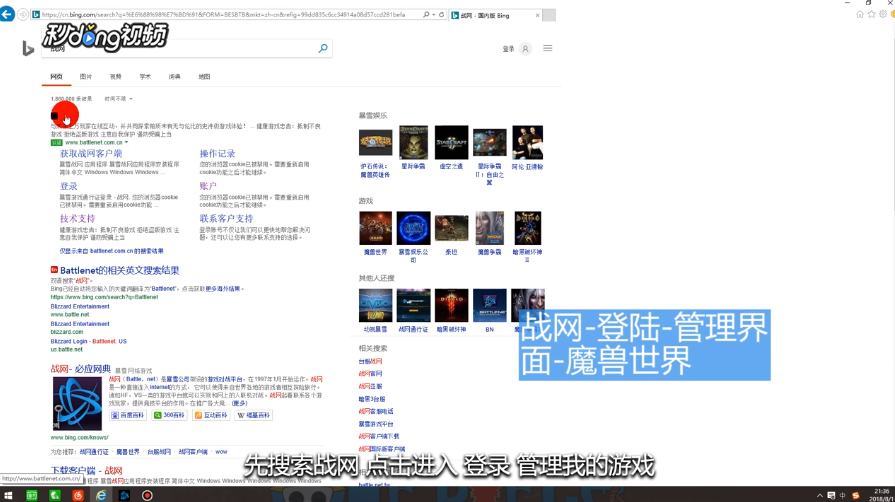Open the 技术支持 link

[x=77, y=219]
